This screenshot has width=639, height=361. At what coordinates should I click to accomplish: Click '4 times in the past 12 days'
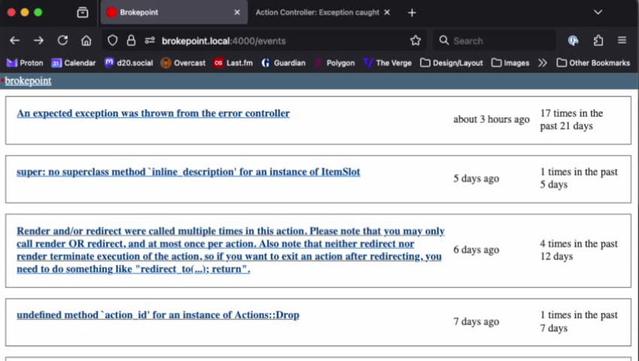pyautogui.click(x=579, y=250)
